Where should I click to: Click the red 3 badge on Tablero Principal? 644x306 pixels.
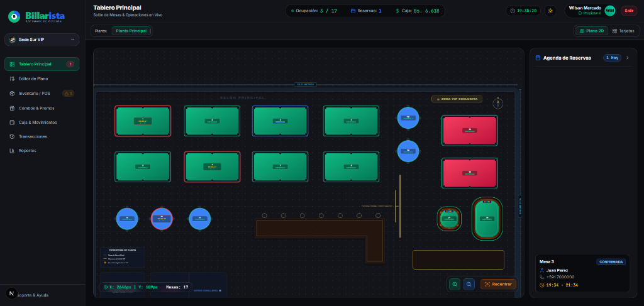[70, 64]
